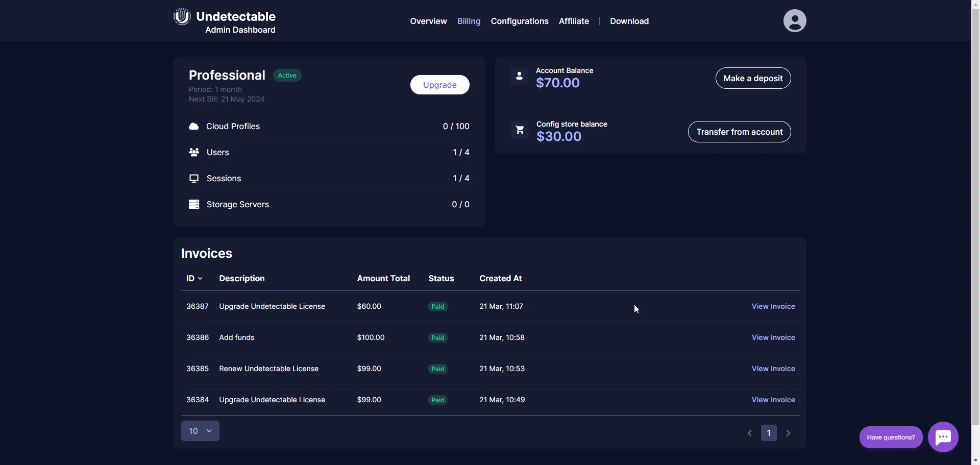Go to next invoices page arrow
Viewport: 980px width, 465px height.
(x=789, y=433)
